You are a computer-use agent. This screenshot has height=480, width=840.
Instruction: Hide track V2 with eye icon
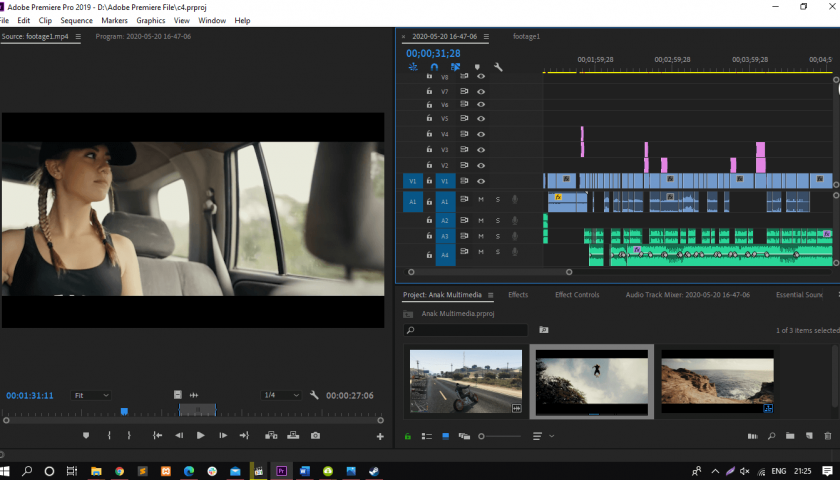coord(481,165)
